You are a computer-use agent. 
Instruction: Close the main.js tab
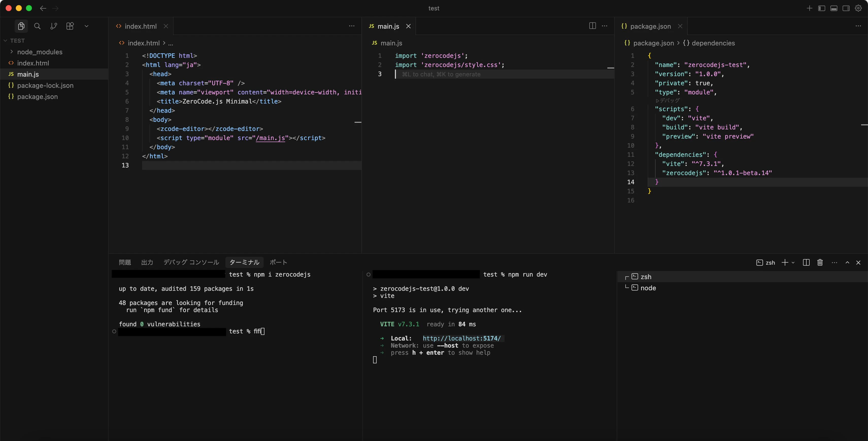click(408, 26)
